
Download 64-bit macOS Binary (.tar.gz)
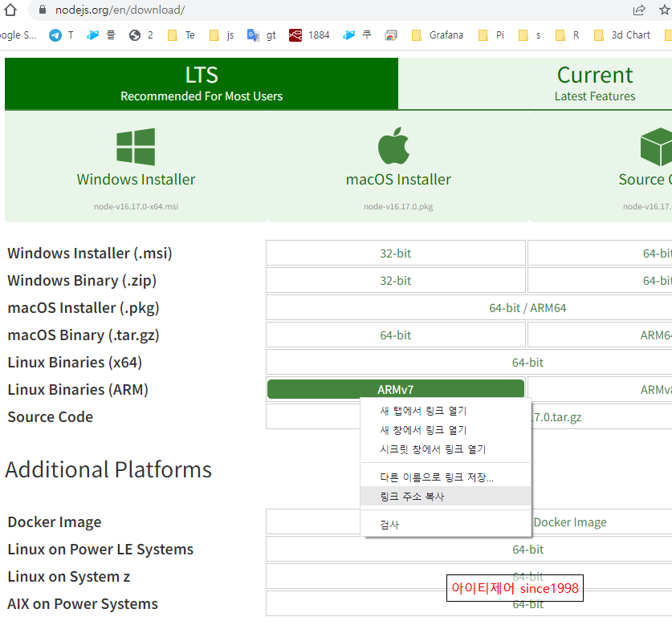coord(396,335)
